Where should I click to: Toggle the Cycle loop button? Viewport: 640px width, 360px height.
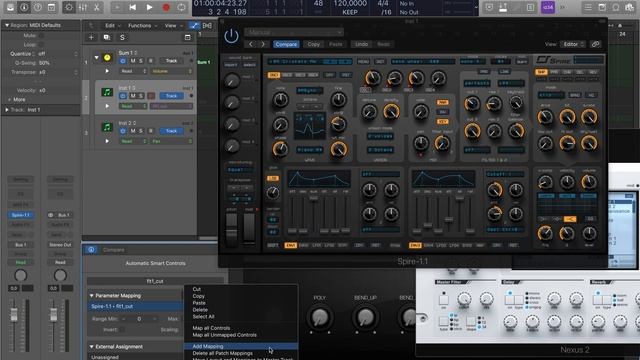coord(181,7)
